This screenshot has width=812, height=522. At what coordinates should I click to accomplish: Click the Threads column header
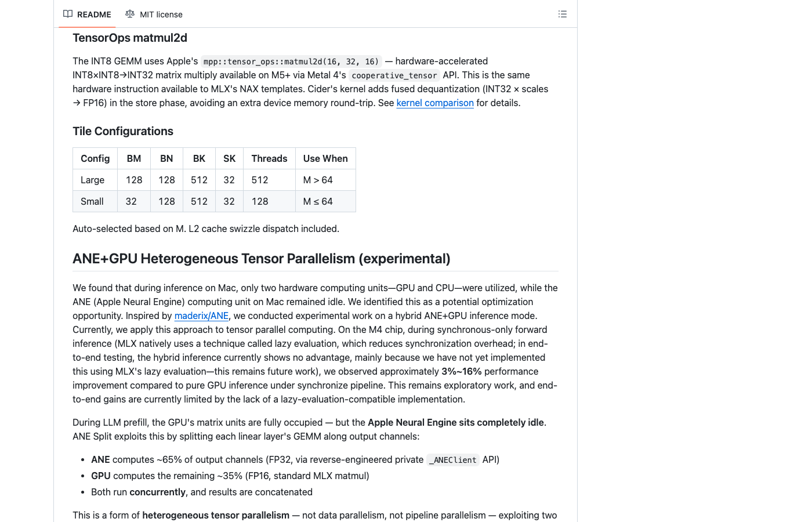[x=269, y=158]
